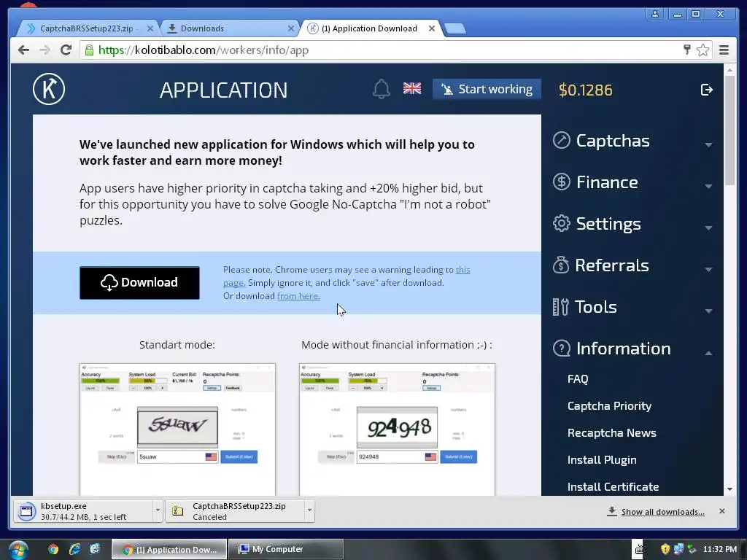Expand the Captchas menu arrow

click(708, 144)
